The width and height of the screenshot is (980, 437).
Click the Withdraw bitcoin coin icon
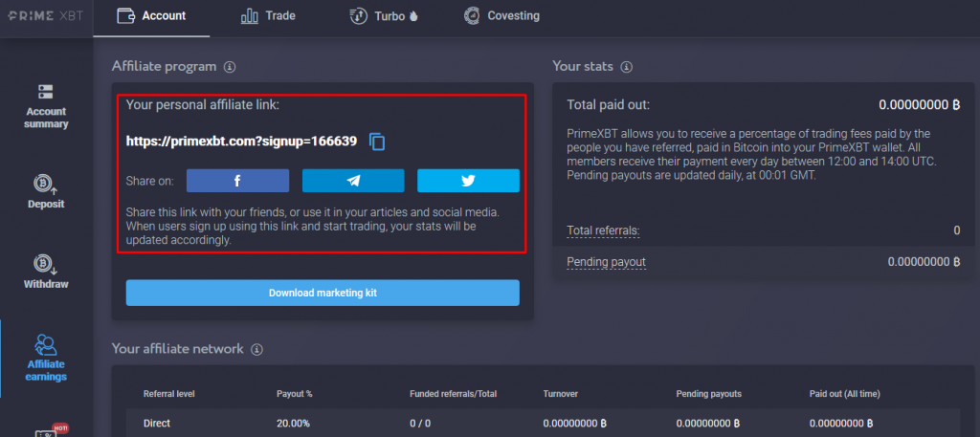pyautogui.click(x=44, y=264)
